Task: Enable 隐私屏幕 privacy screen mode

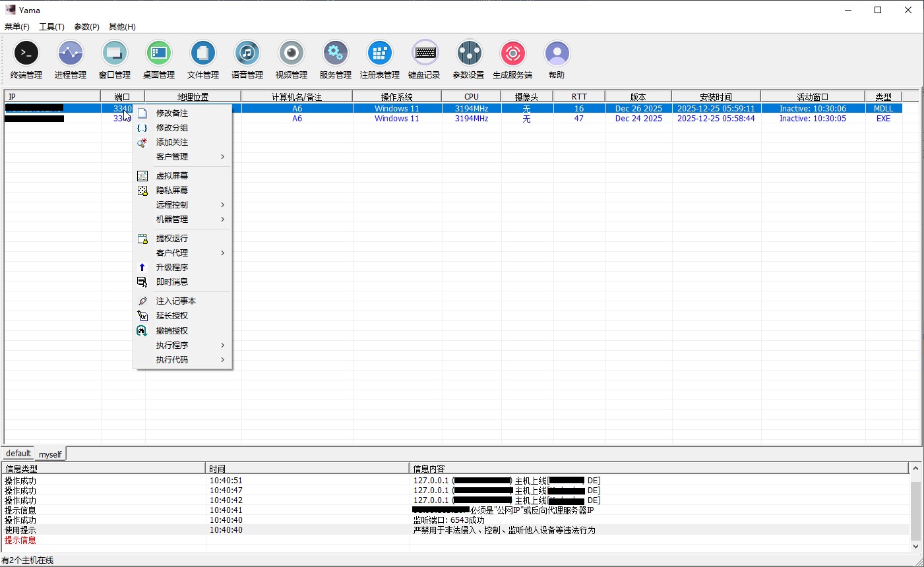Action: coord(172,190)
